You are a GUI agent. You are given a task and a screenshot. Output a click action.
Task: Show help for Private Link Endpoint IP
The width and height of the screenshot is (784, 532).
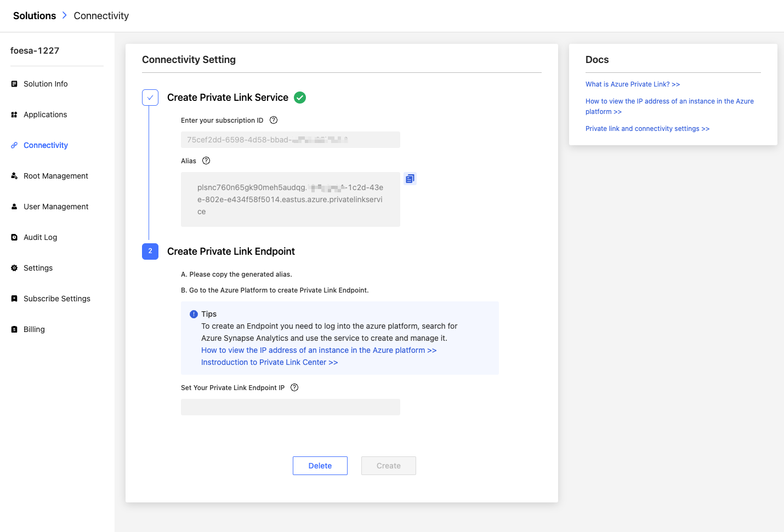click(294, 387)
